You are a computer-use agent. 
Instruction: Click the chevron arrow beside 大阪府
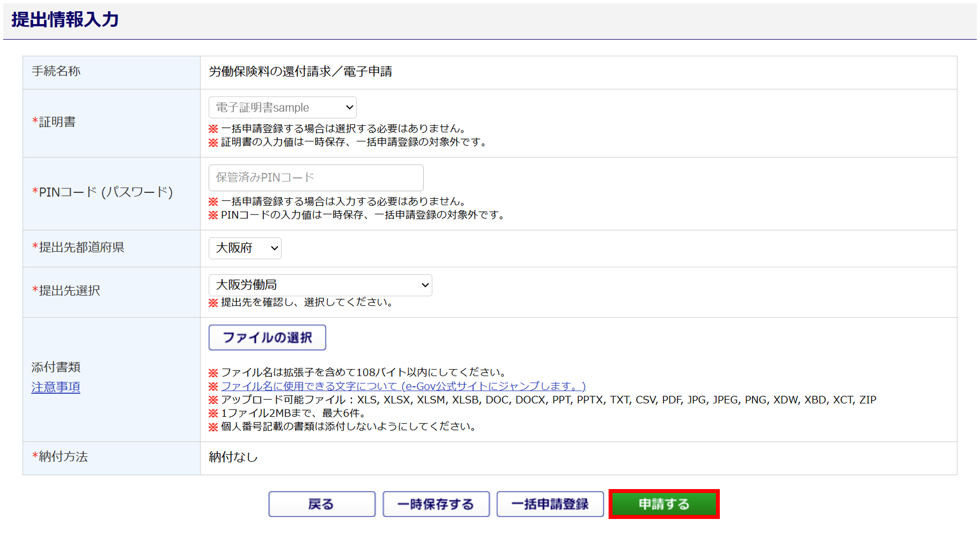[274, 248]
